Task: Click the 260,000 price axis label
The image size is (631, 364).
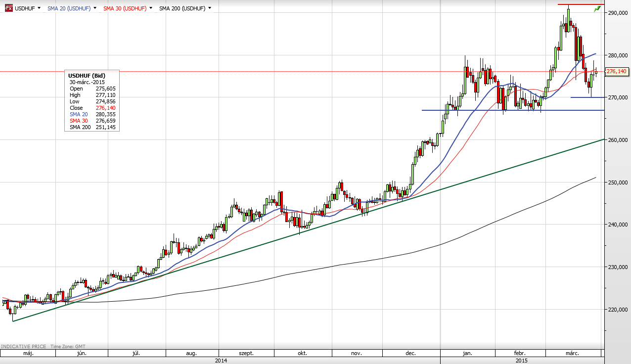Action: pyautogui.click(x=618, y=140)
